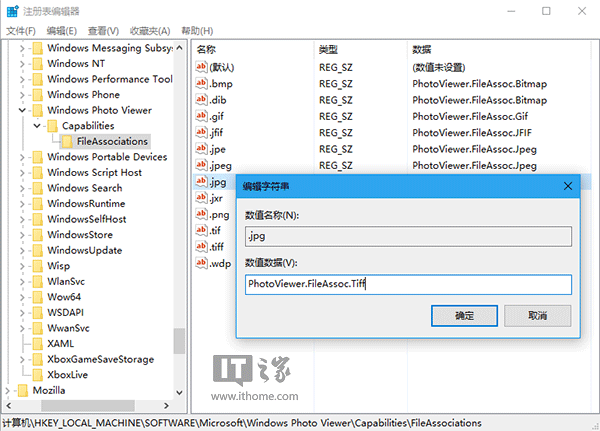Click the tree horizontal scrollbar thumb
Viewport: 600px width, 431px height.
pos(88,405)
